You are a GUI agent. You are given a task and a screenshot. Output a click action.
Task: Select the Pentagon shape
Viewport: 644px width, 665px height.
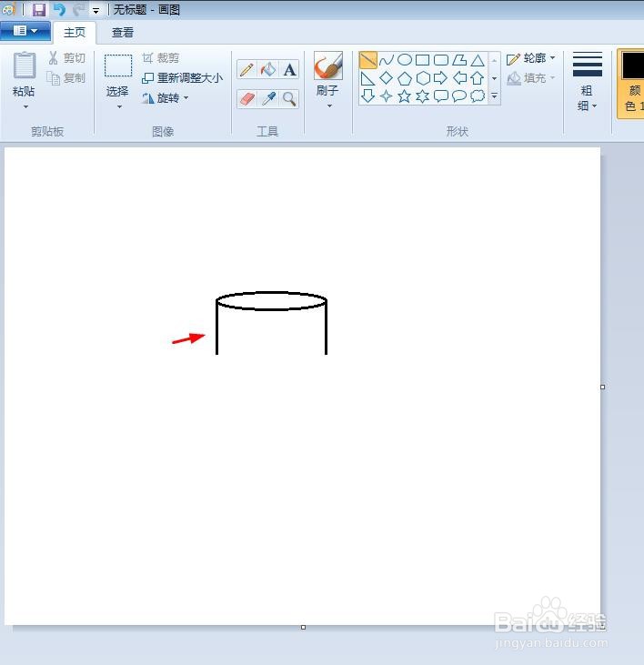pyautogui.click(x=405, y=78)
